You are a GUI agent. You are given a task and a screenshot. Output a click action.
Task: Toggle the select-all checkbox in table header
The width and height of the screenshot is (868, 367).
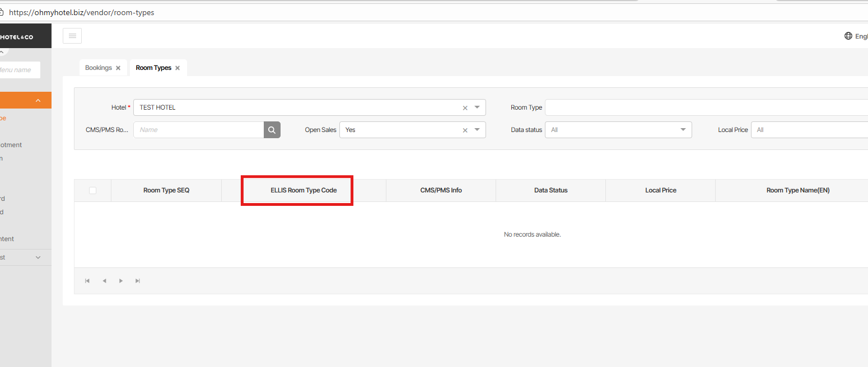coord(92,190)
